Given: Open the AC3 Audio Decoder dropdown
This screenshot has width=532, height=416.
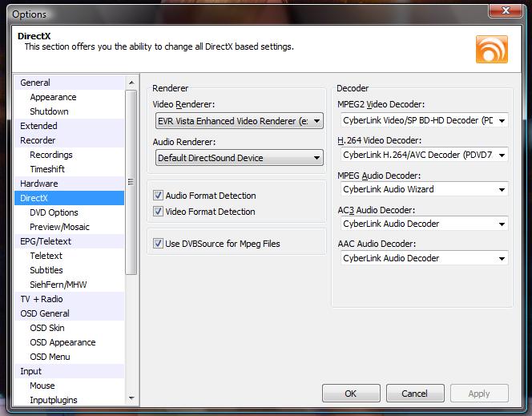Looking at the screenshot, I should click(x=424, y=224).
